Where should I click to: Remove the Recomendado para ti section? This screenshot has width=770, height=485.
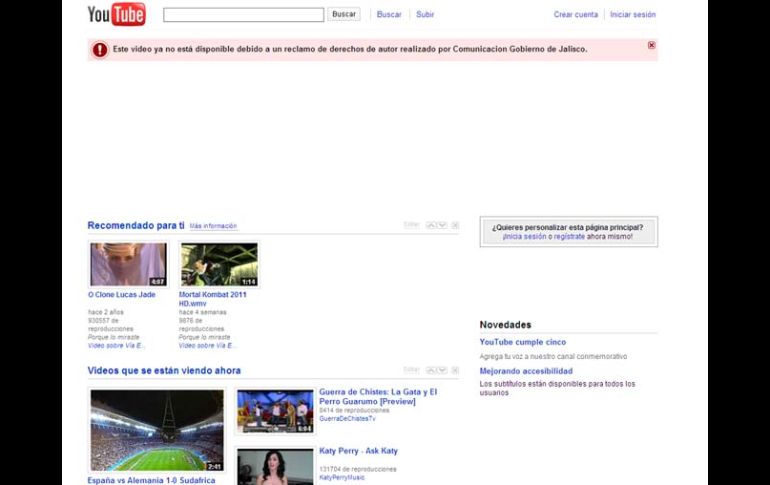tap(455, 225)
